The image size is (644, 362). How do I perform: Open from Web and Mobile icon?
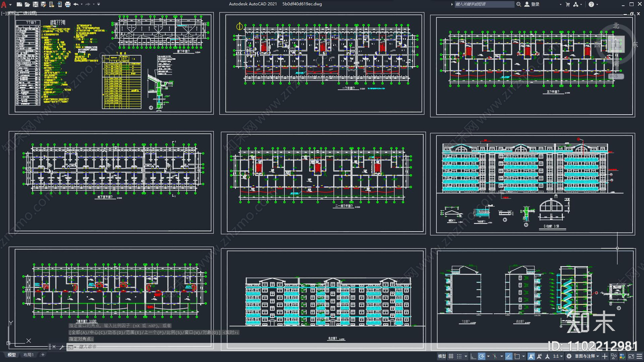tap(52, 4)
